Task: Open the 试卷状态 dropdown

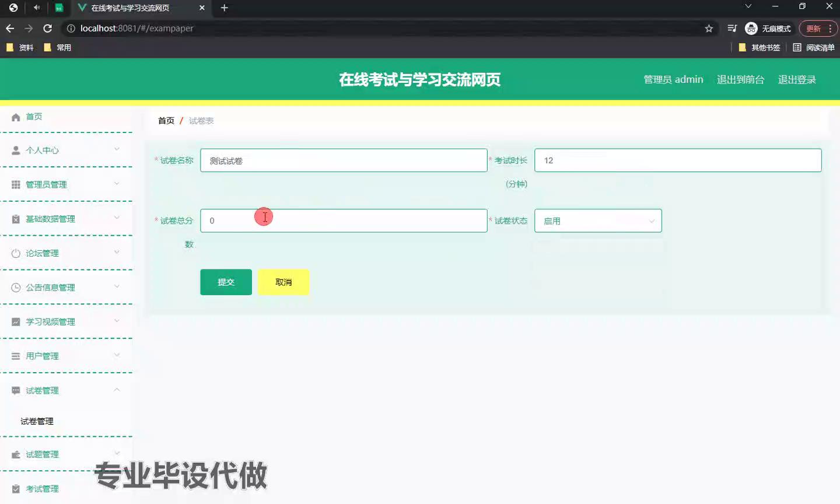Action: point(598,221)
